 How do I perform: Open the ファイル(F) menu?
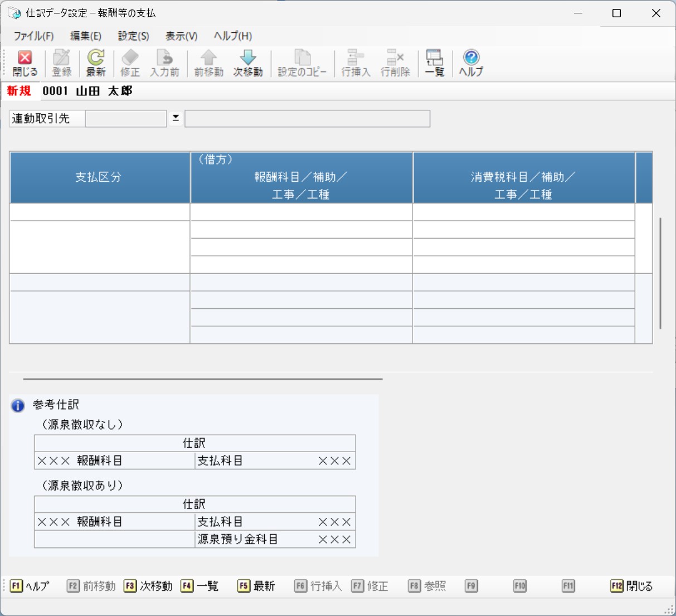coord(33,36)
